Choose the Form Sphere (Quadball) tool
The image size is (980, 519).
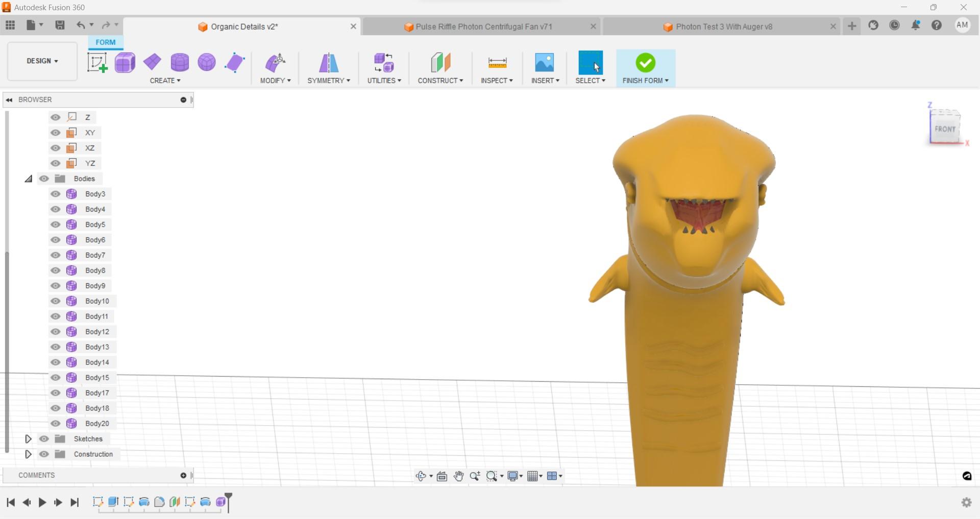click(207, 63)
